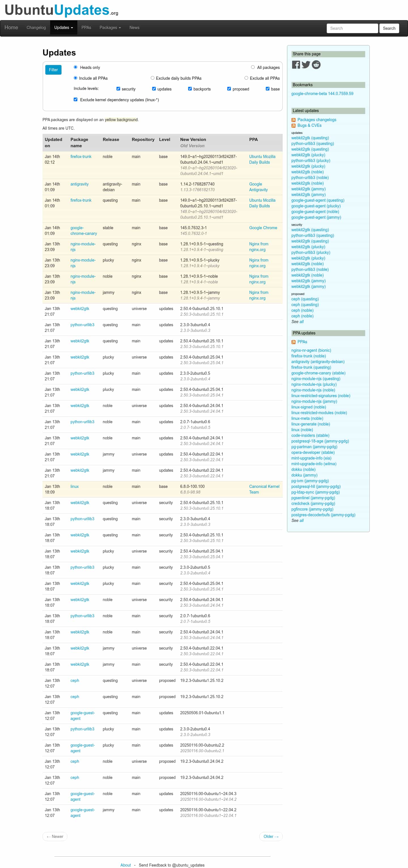This screenshot has width=408, height=868.
Task: Expand the Packages dropdown in navbar
Action: click(x=110, y=28)
